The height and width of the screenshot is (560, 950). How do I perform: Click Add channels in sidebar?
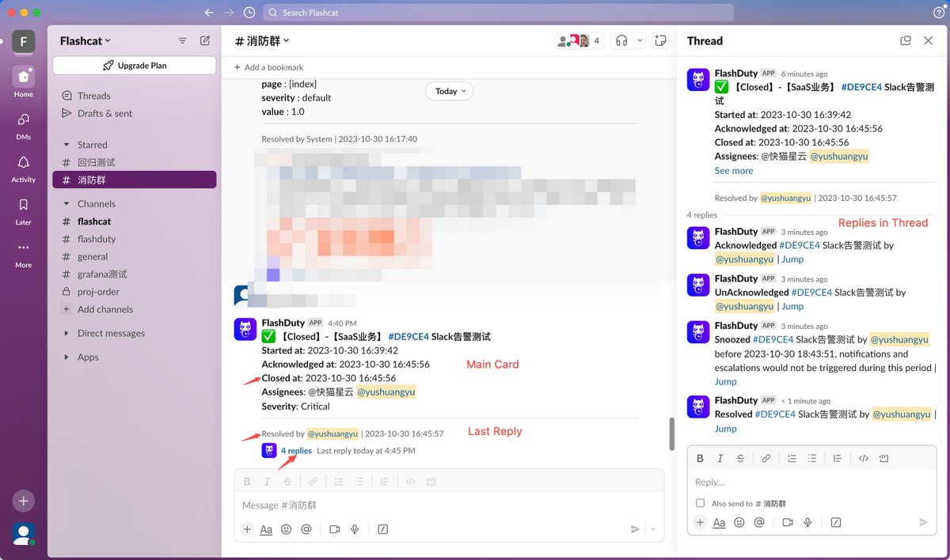point(104,309)
